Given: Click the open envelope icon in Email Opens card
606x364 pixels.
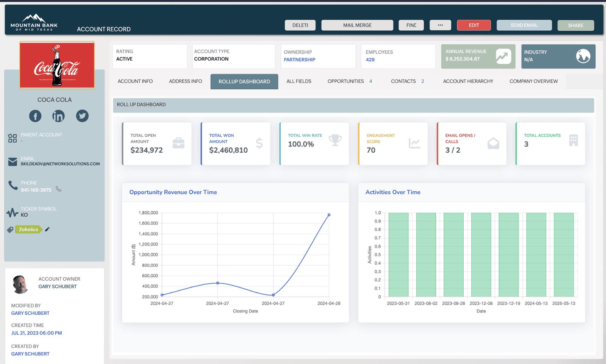Looking at the screenshot, I should 493,143.
